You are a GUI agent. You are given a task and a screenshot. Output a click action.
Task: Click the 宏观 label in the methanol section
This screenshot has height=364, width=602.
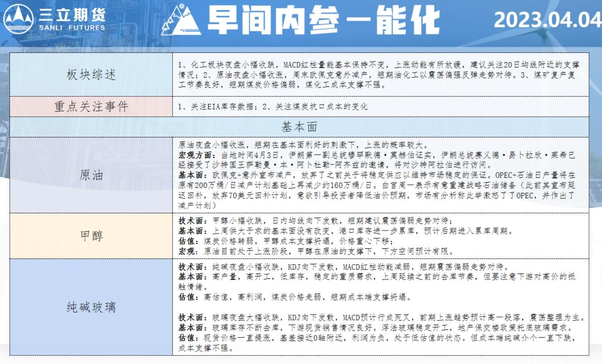point(188,251)
